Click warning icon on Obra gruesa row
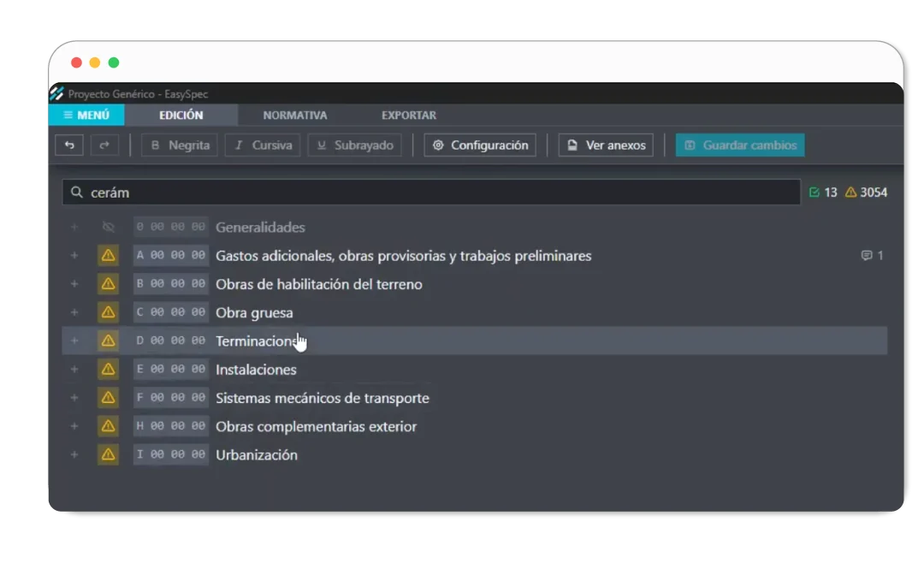Viewport: 924px width, 569px height. (108, 312)
